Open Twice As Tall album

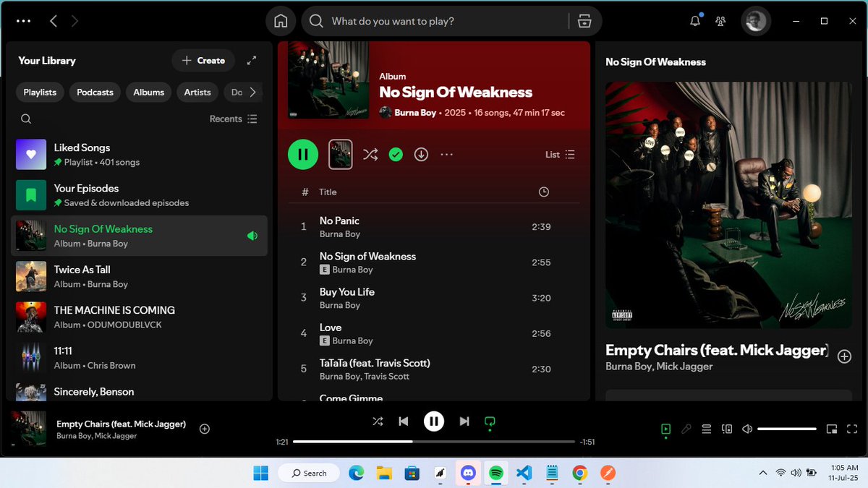click(x=139, y=276)
